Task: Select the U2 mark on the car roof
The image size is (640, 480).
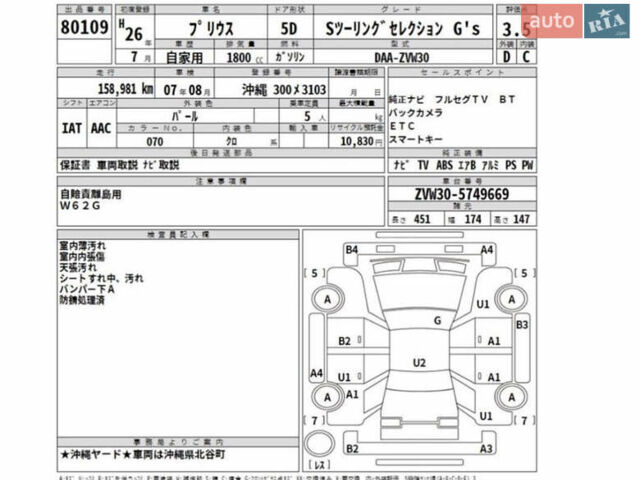Action: coord(420,362)
